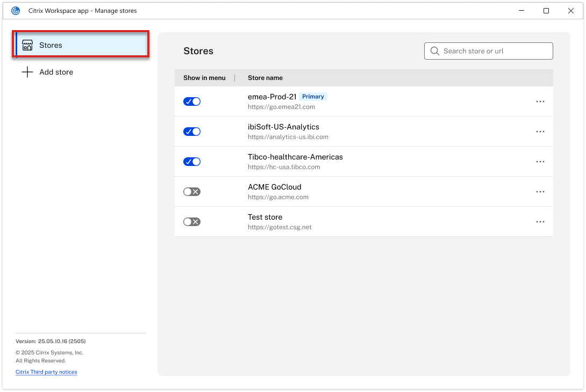This screenshot has width=586, height=392.
Task: Close the Manage stores window
Action: 570,11
